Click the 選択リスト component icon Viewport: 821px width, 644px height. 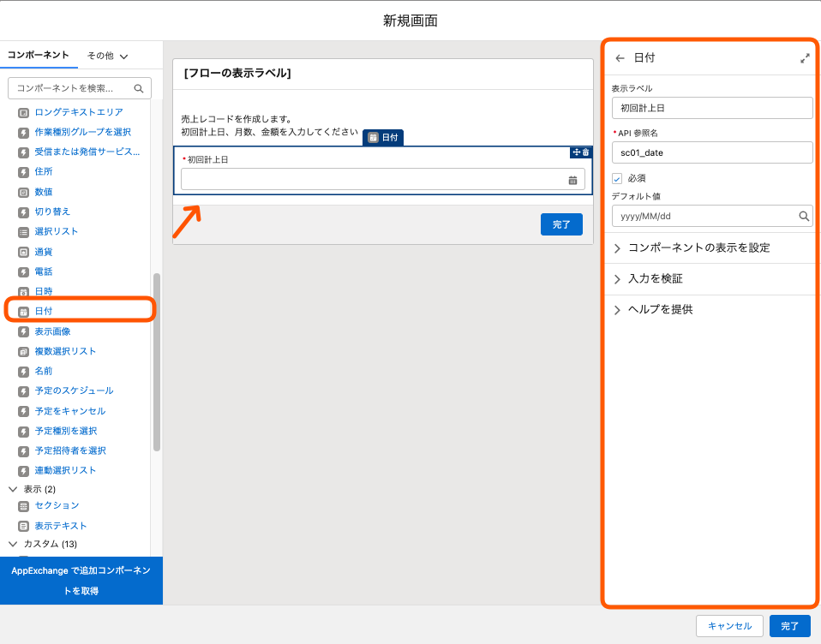coord(23,232)
